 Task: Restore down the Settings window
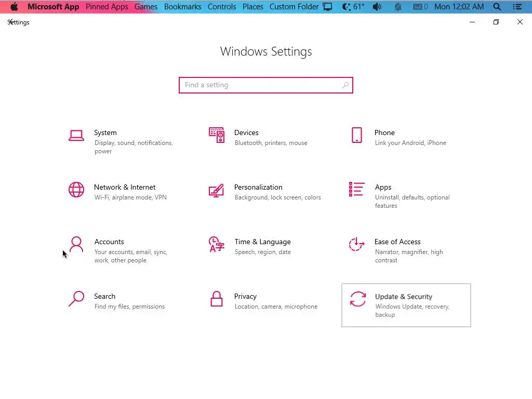click(496, 22)
